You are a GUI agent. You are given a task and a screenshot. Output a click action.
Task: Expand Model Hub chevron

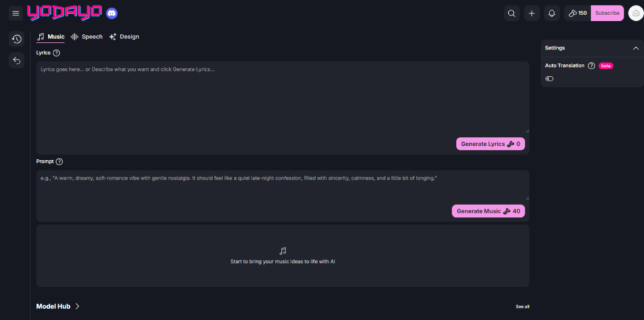(77, 306)
